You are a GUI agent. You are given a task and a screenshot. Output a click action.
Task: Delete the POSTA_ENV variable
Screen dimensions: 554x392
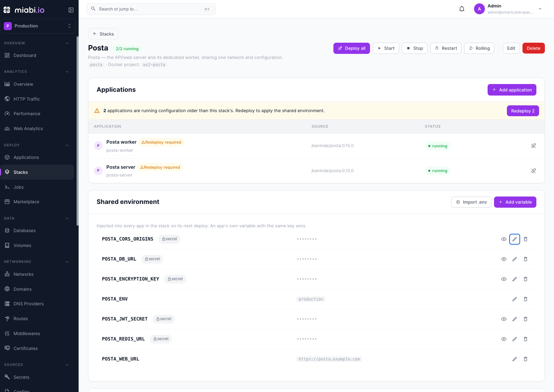click(526, 299)
